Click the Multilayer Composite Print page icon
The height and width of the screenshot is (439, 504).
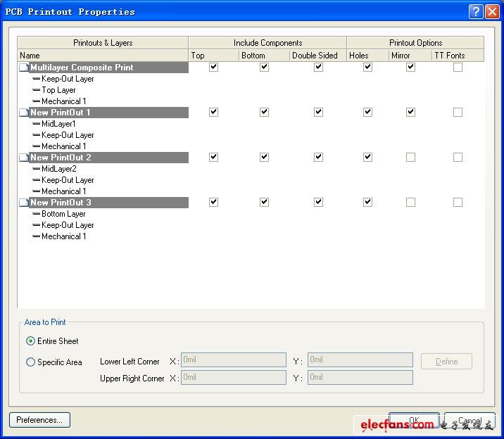tap(23, 68)
